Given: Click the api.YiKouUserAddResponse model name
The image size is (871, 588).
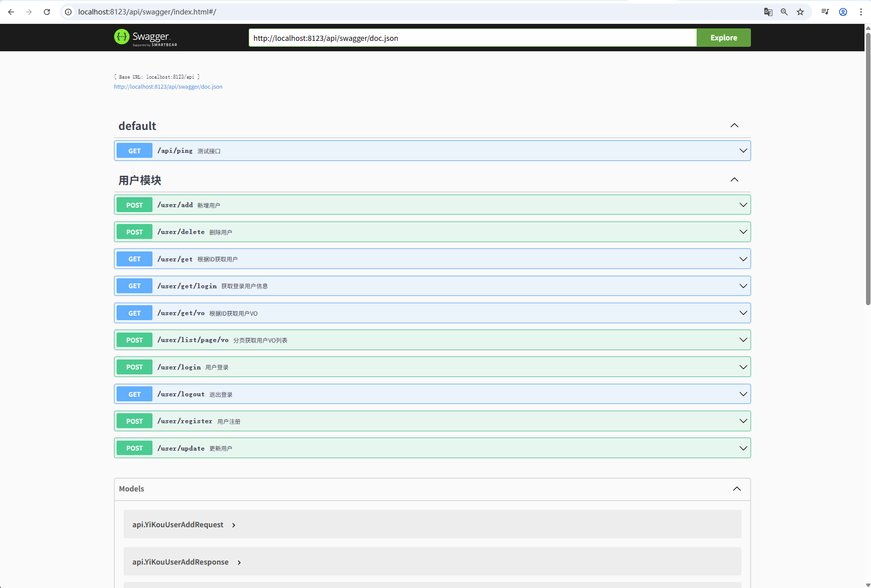Looking at the screenshot, I should pyautogui.click(x=180, y=562).
